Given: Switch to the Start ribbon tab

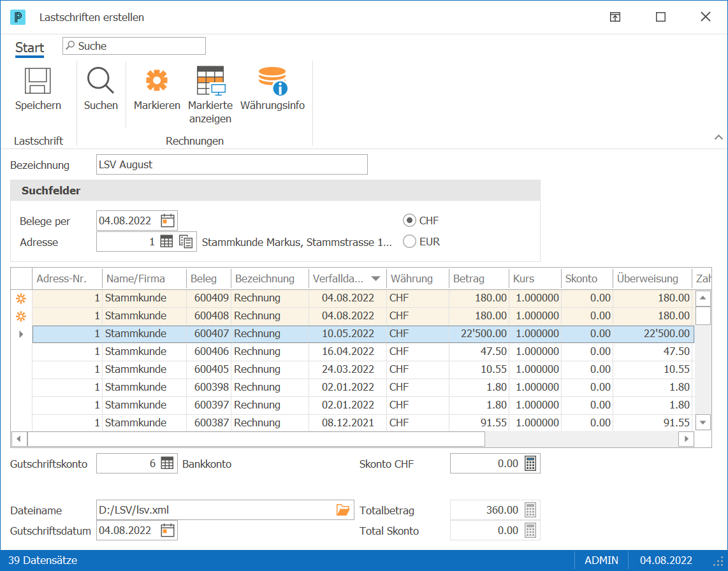Looking at the screenshot, I should pos(30,48).
